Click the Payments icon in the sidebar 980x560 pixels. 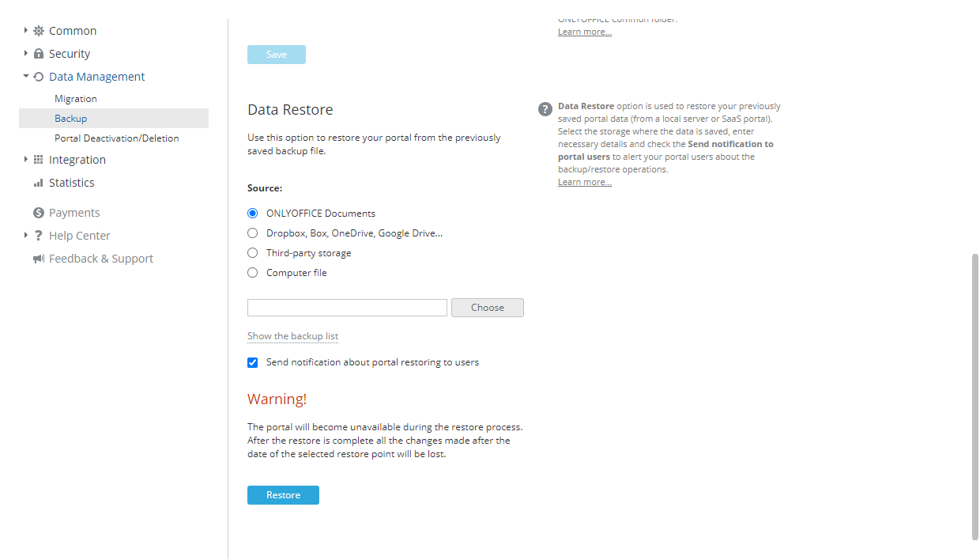[37, 212]
